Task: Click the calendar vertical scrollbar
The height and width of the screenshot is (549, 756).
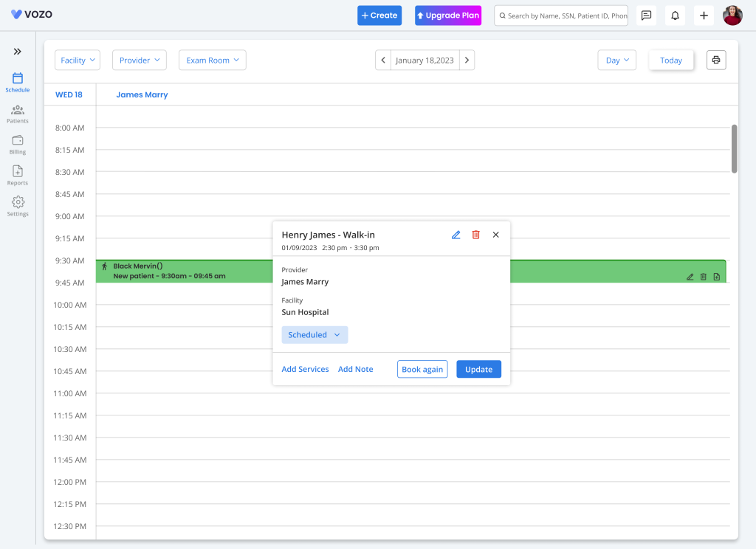Action: pos(735,148)
